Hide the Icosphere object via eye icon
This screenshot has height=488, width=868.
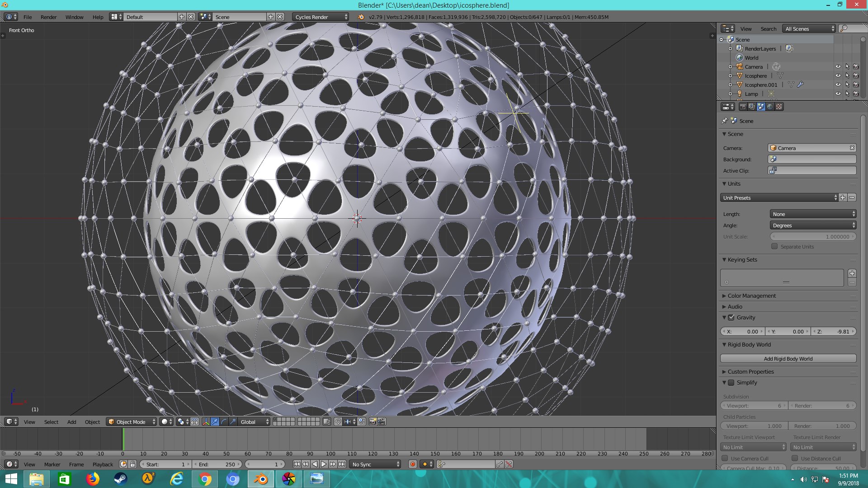pyautogui.click(x=838, y=75)
